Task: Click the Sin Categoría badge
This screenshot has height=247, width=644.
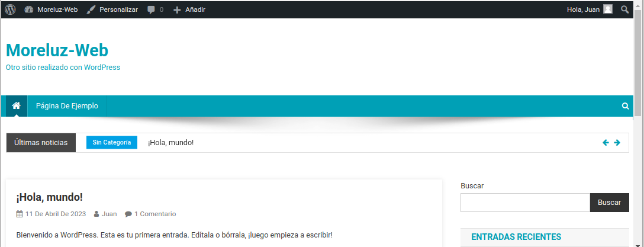Action: click(112, 143)
